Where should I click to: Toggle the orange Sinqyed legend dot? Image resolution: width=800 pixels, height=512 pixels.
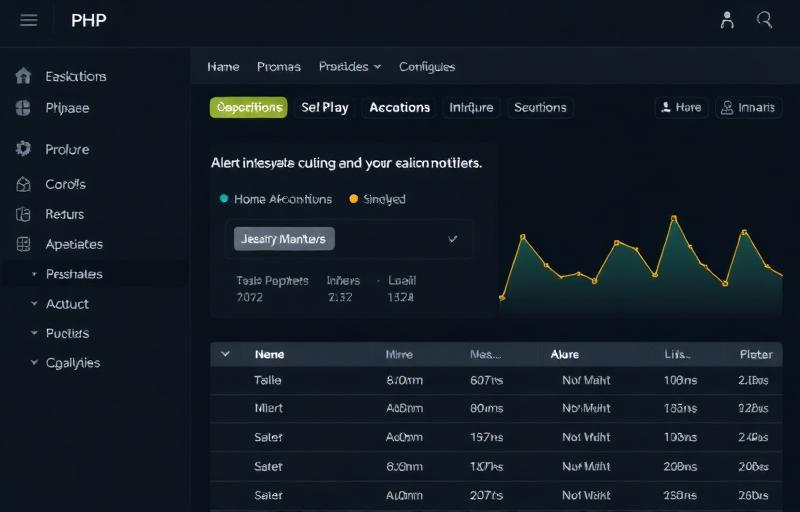click(354, 199)
